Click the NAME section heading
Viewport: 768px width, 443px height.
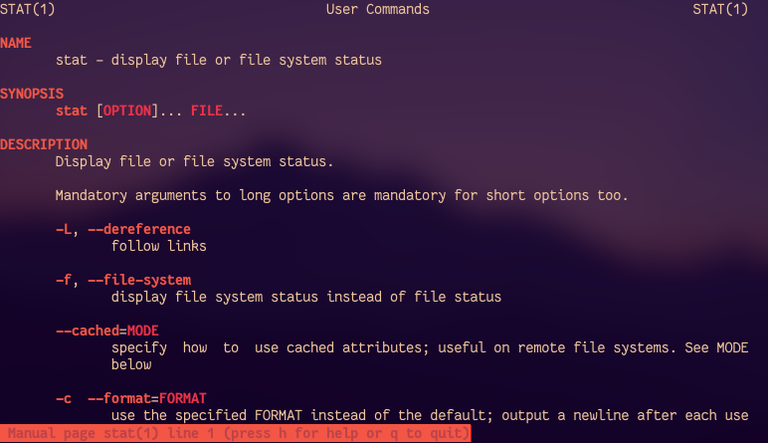(16, 43)
